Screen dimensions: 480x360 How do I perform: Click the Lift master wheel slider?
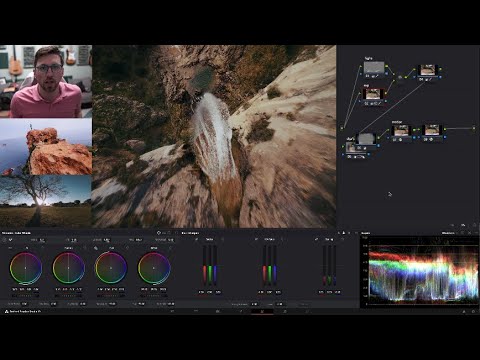(26, 295)
